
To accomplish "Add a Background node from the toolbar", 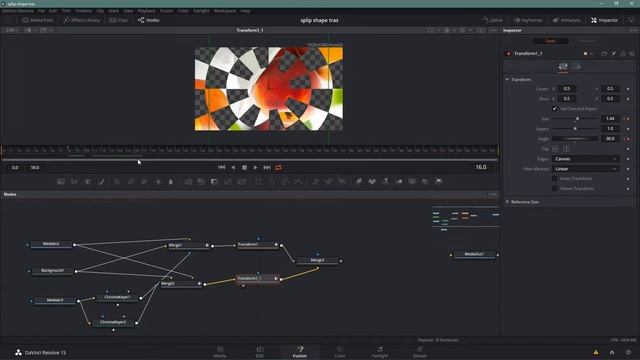I will (x=61, y=181).
